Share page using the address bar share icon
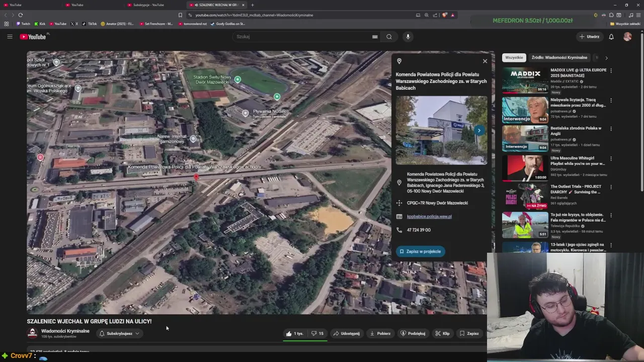The height and width of the screenshot is (362, 644). pos(435,15)
